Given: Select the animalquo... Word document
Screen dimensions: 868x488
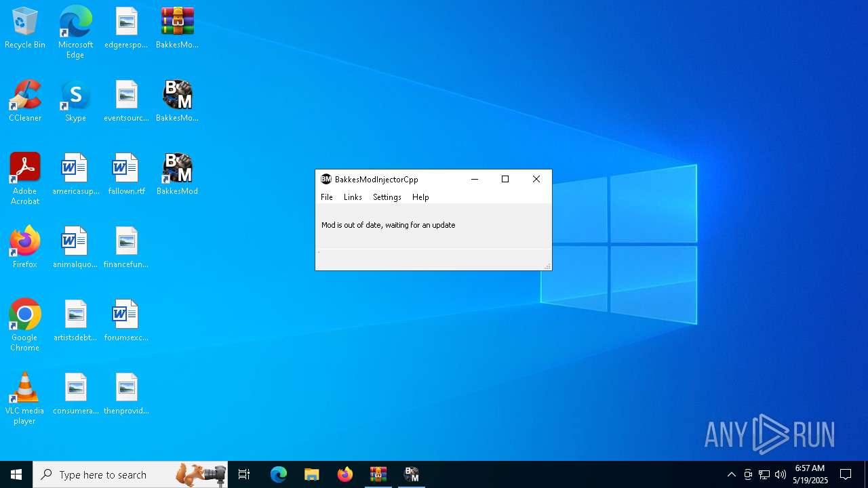Looking at the screenshot, I should pyautogui.click(x=75, y=248).
